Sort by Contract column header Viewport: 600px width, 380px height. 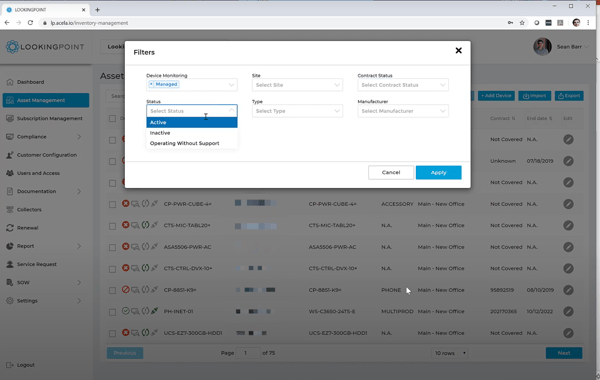click(502, 119)
